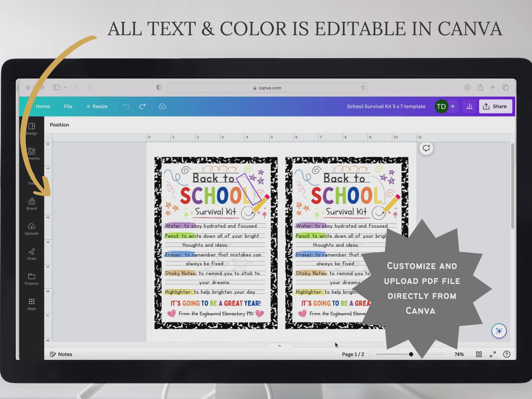Open the Apps grid panel
The width and height of the screenshot is (532, 399).
point(32,304)
